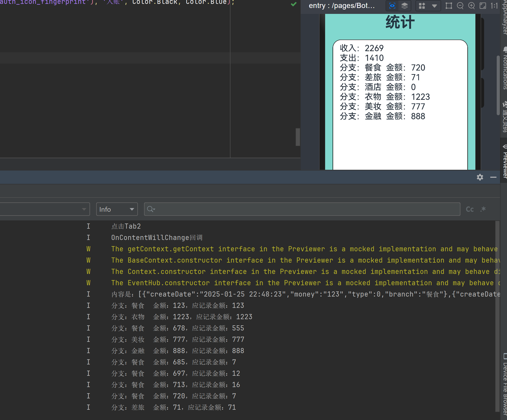Select the 差旅 金额: 71 log line

coord(174,407)
